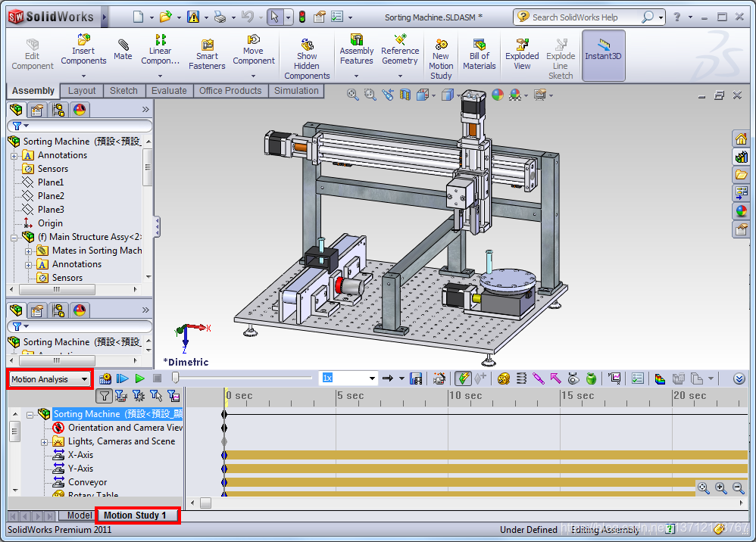Click the Save Animation icon
756x542 pixels.
click(x=416, y=378)
